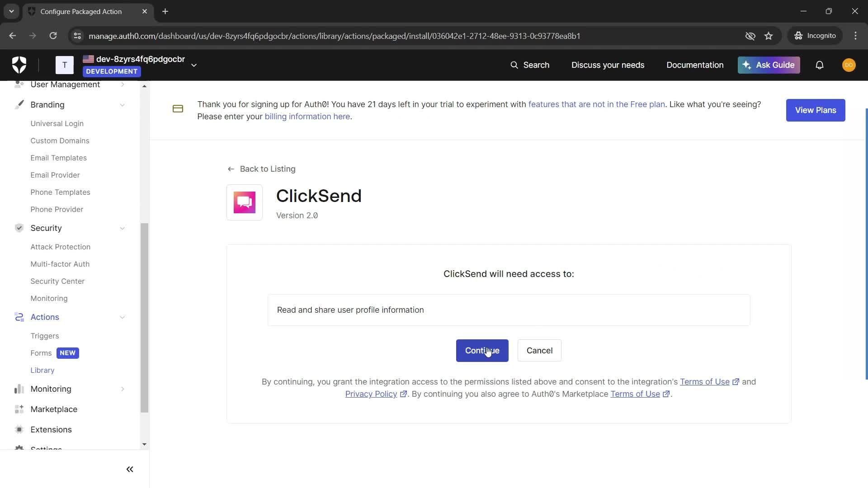Bookmark this page with star icon
This screenshot has height=488, width=868.
[x=769, y=36]
